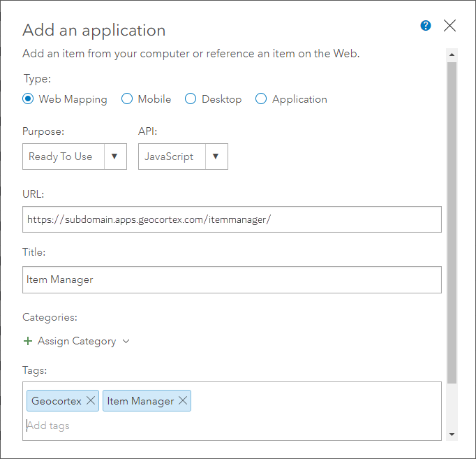
Task: Click the Tags: label
Action: [35, 370]
